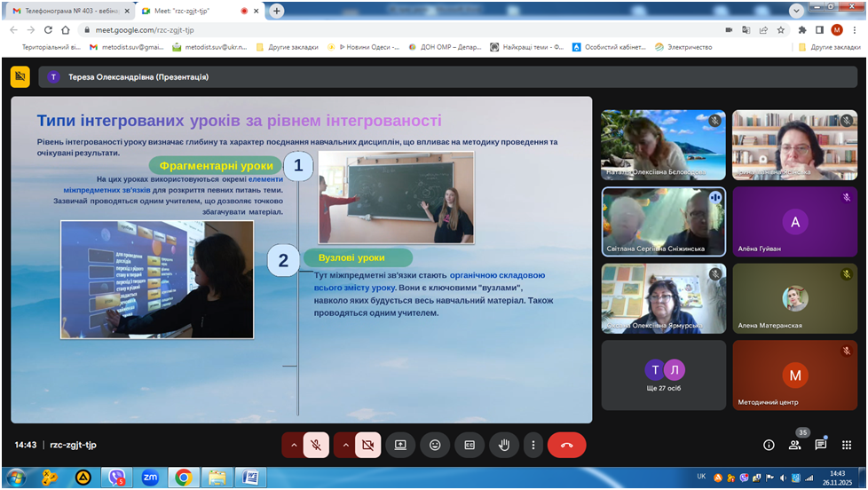Switch to the Телефонограма № 403 Gmail tab
The width and height of the screenshot is (868, 490).
67,11
